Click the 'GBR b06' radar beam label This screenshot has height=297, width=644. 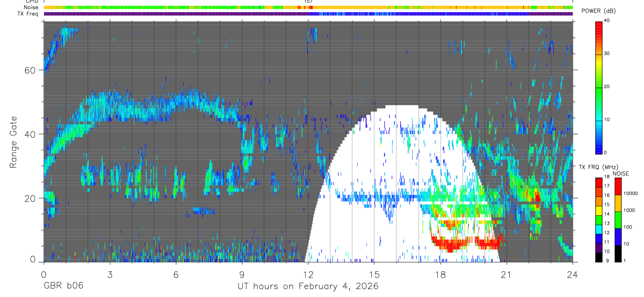click(63, 287)
